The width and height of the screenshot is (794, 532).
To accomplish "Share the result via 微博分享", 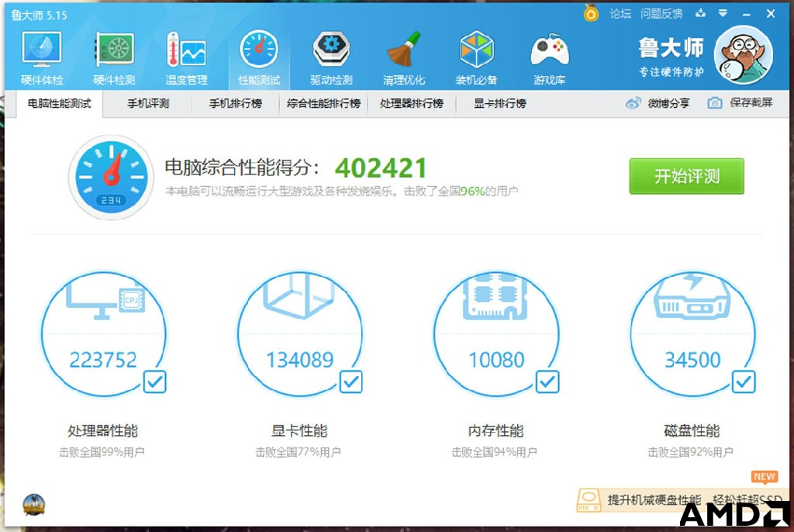I will (x=658, y=103).
